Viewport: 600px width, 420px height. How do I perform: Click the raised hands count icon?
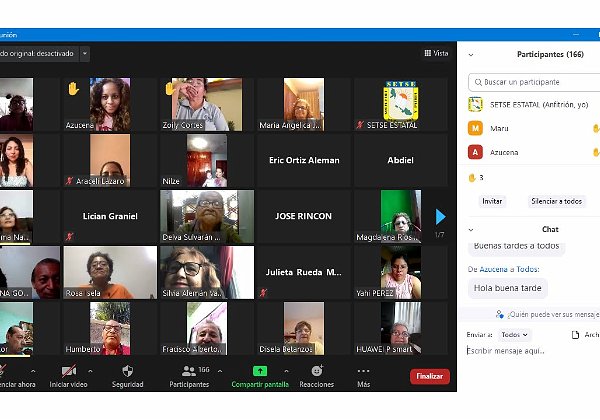(472, 177)
